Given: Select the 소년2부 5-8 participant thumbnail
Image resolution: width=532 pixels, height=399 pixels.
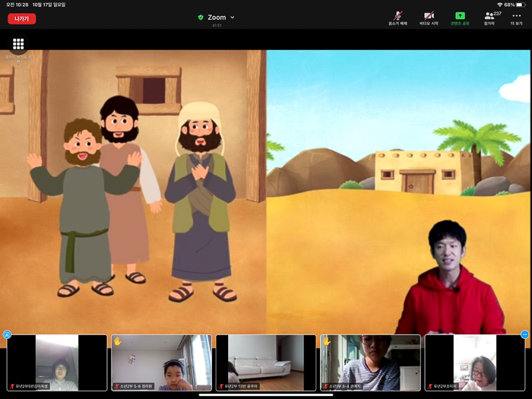Looking at the screenshot, I should point(161,363).
